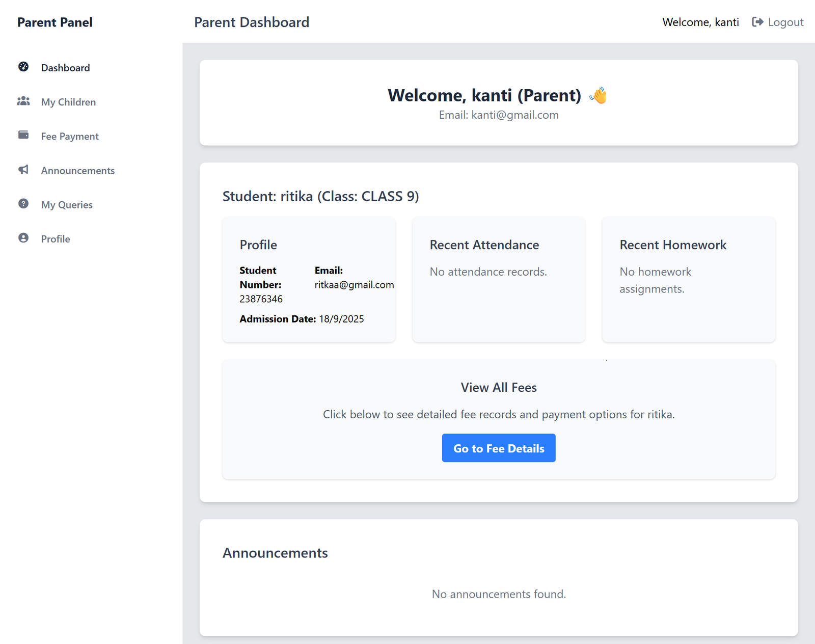Select the Dashboard speedometer icon

23,67
